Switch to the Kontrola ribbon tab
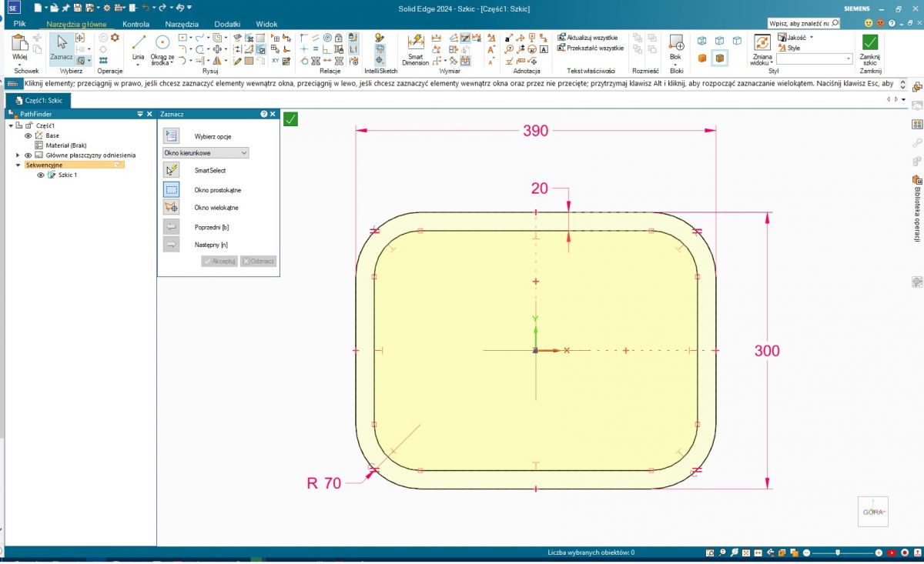The width and height of the screenshot is (924, 564). [136, 24]
